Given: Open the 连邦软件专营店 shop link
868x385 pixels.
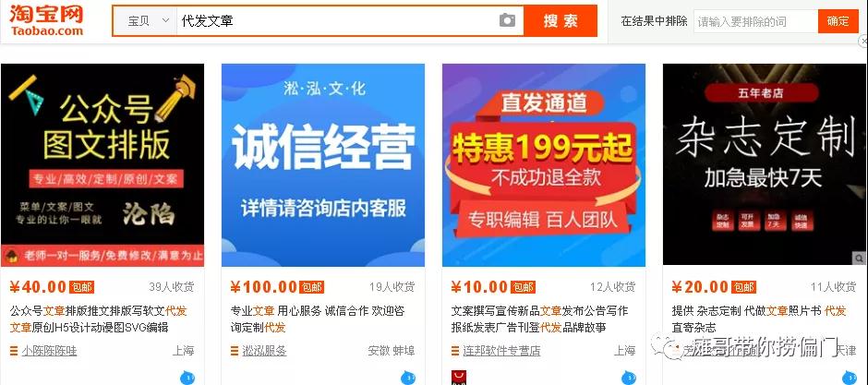Looking at the screenshot, I should click(x=501, y=351).
